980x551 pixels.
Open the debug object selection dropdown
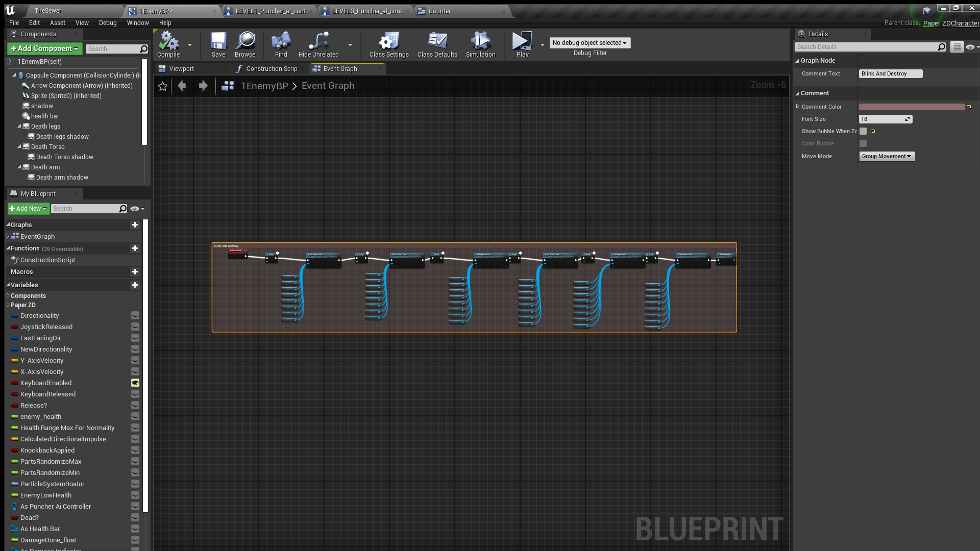[x=590, y=43]
